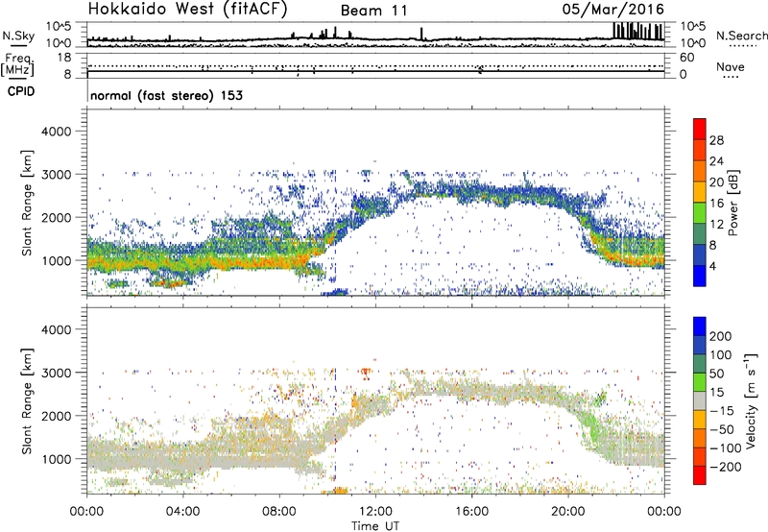The width and height of the screenshot is (768, 532).
Task: Click the 'Beam 11' label
Action: click(x=374, y=11)
